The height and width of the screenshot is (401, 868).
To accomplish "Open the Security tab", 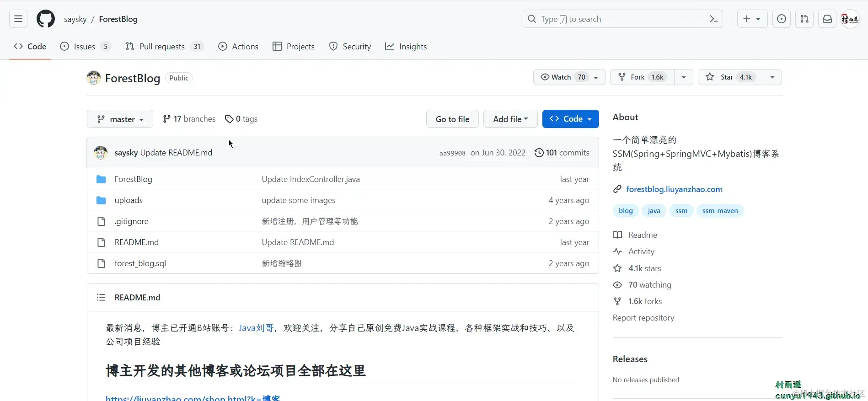I will pos(350,46).
